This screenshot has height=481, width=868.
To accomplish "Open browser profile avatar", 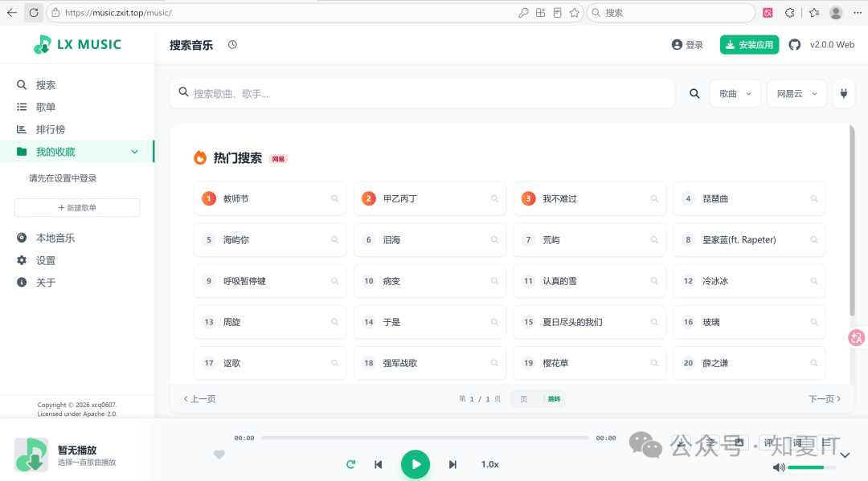I will 836,13.
